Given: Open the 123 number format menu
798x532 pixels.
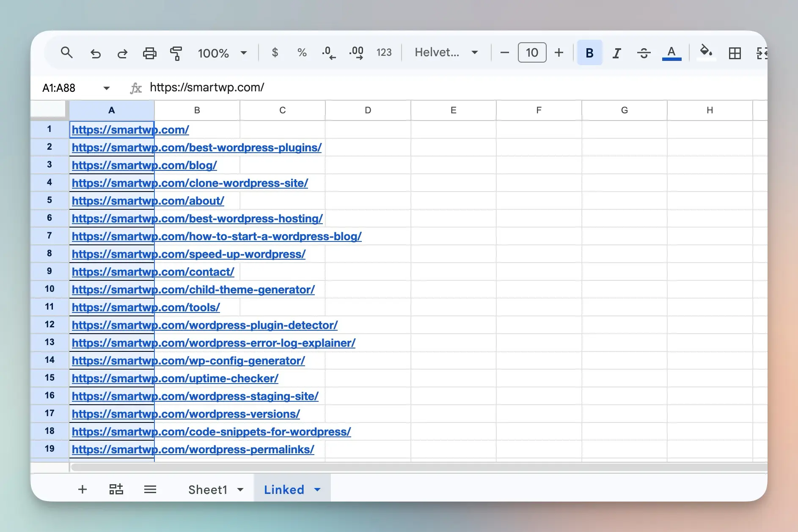Looking at the screenshot, I should pyautogui.click(x=384, y=53).
